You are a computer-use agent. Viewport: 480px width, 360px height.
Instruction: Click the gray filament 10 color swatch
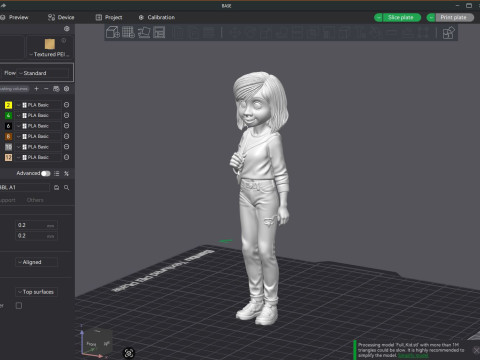tap(8, 147)
